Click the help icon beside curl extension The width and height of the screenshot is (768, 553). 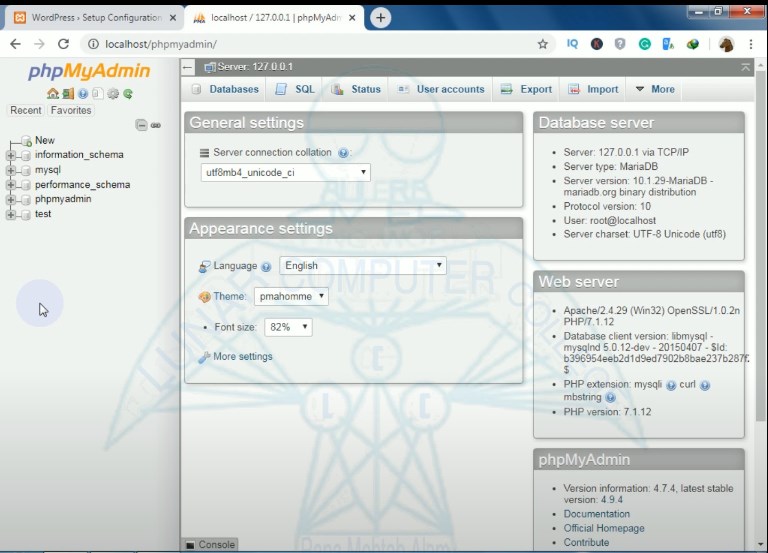tap(704, 385)
